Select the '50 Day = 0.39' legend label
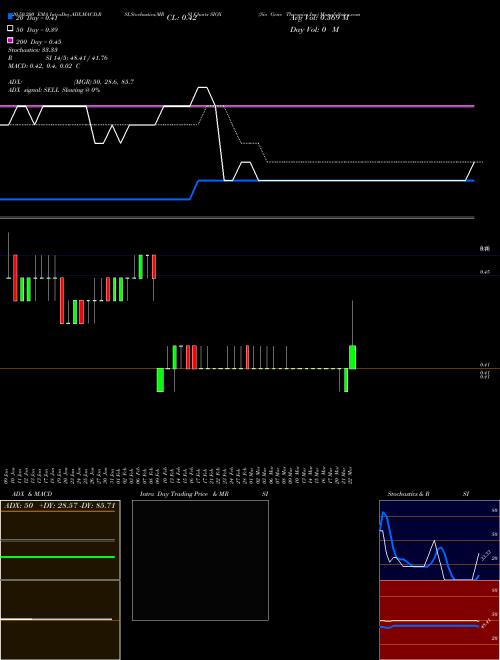Image resolution: width=500 pixels, height=660 pixels. [x=37, y=30]
